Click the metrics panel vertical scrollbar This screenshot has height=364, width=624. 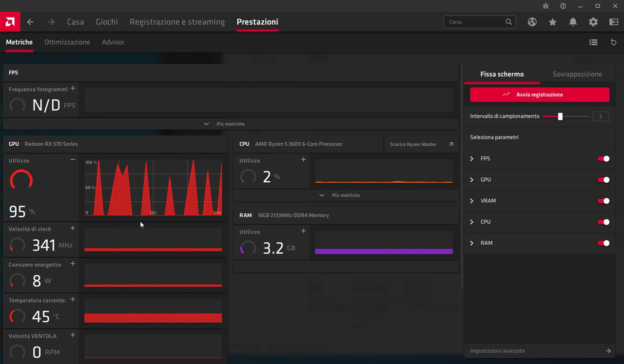pos(462,177)
